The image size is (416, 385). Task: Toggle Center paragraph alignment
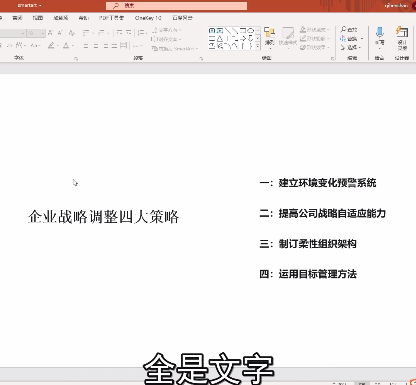point(96,46)
